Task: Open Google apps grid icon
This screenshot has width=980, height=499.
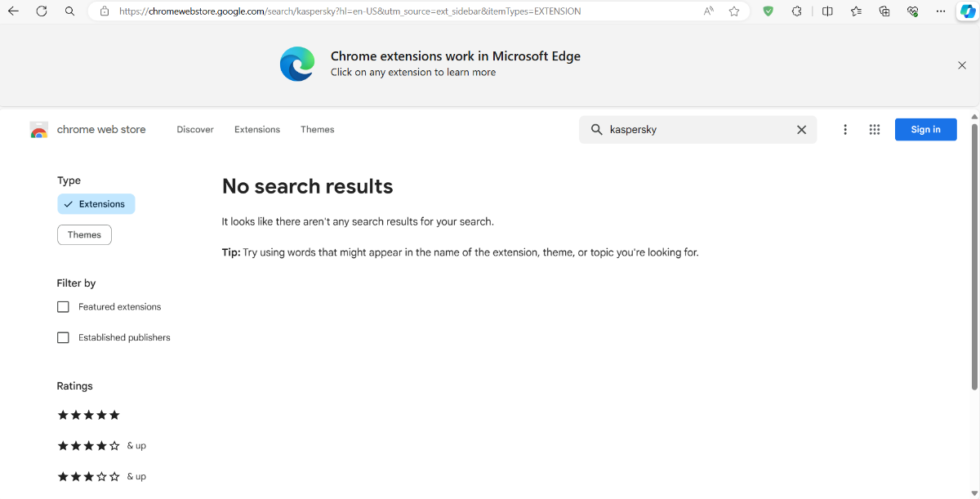Action: click(x=875, y=130)
